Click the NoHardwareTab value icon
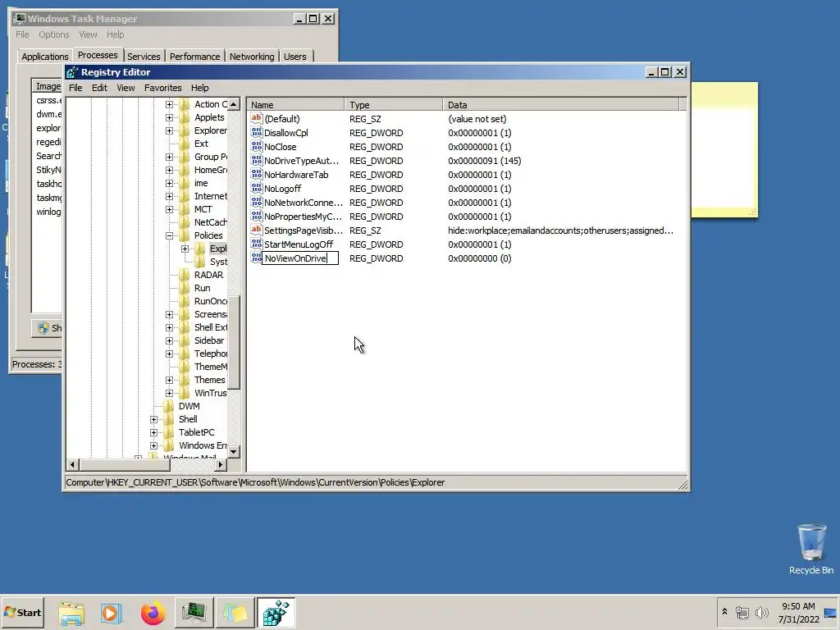The height and width of the screenshot is (630, 840). pyautogui.click(x=257, y=174)
